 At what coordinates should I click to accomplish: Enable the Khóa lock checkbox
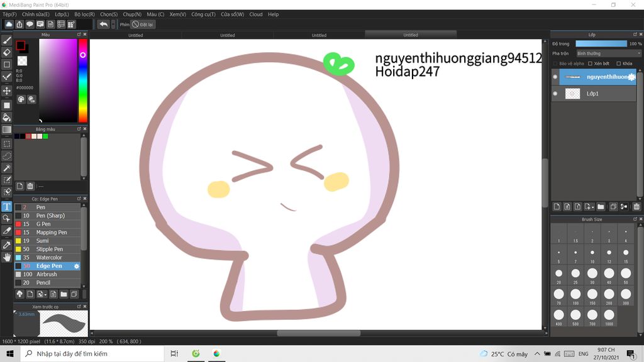(619, 63)
